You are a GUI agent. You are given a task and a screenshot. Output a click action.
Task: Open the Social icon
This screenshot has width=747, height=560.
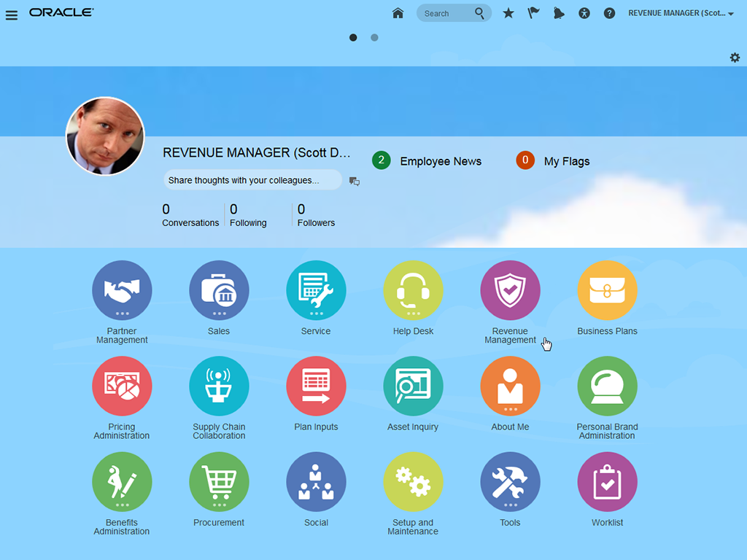click(316, 482)
